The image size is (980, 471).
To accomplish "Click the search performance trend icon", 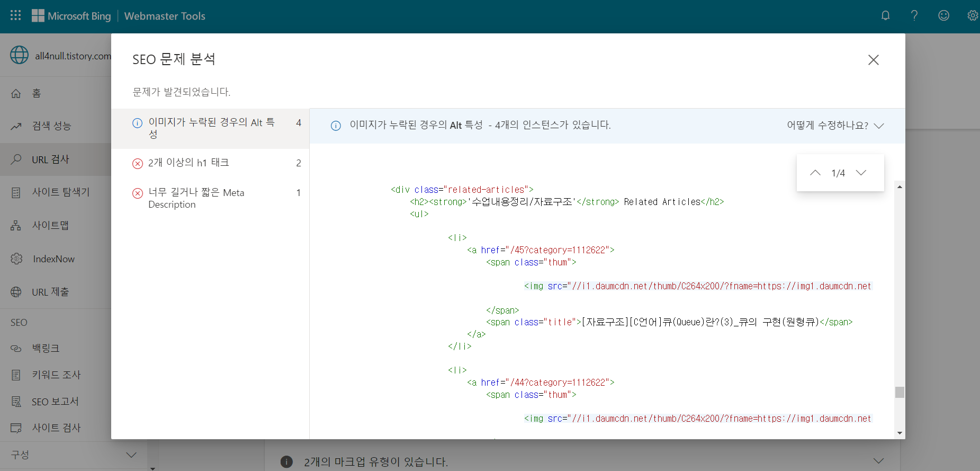I will (16, 126).
